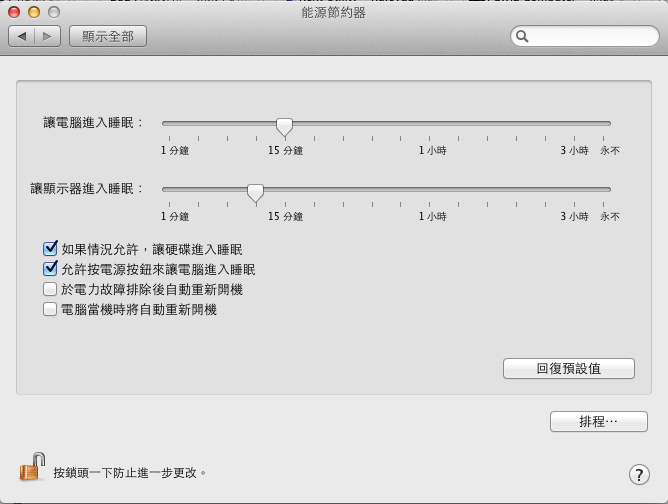Click the 讓顯示器進入睡眠 slider thumb
The width and height of the screenshot is (668, 504).
coord(256,193)
